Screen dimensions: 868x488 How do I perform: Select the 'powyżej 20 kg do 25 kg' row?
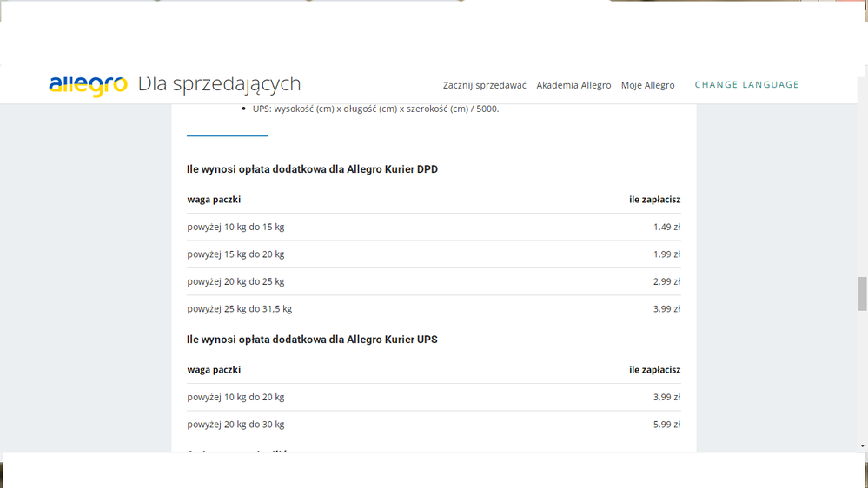235,282
